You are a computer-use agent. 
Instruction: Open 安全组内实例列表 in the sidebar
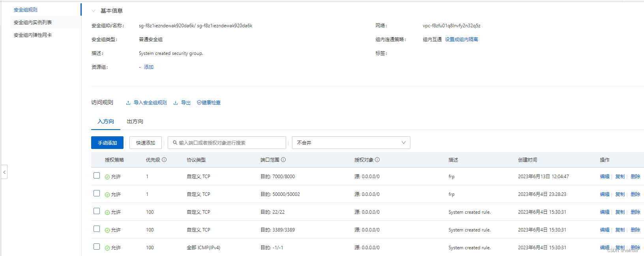(x=33, y=23)
